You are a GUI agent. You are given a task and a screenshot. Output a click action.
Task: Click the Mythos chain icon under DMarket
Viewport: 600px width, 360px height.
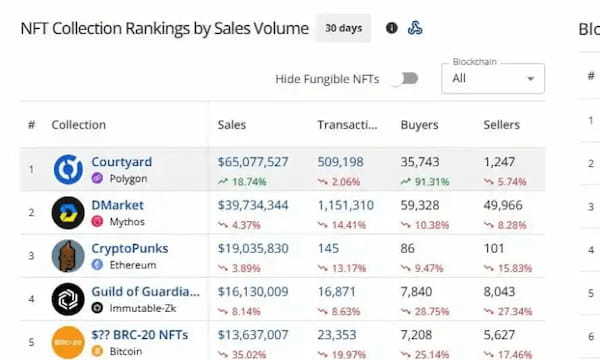tap(97, 222)
